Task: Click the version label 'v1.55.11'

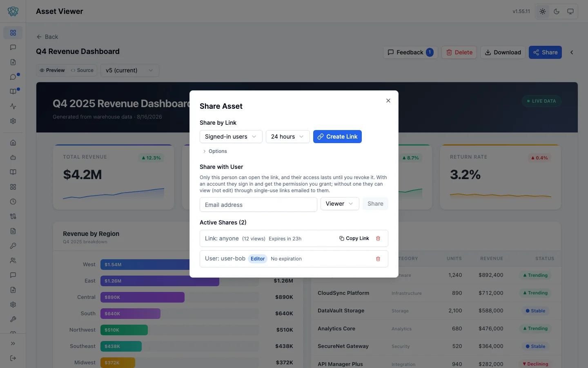Action: coord(521,11)
